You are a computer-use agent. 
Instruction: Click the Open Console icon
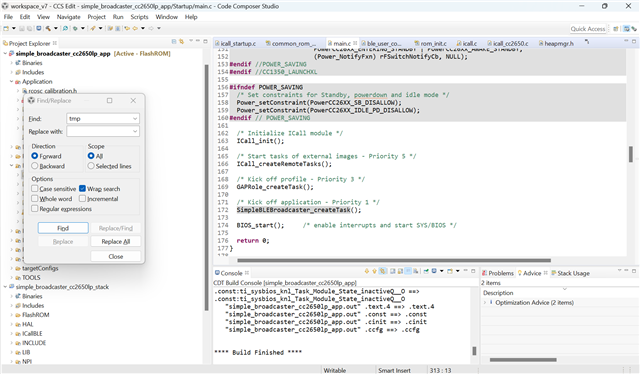[450, 271]
